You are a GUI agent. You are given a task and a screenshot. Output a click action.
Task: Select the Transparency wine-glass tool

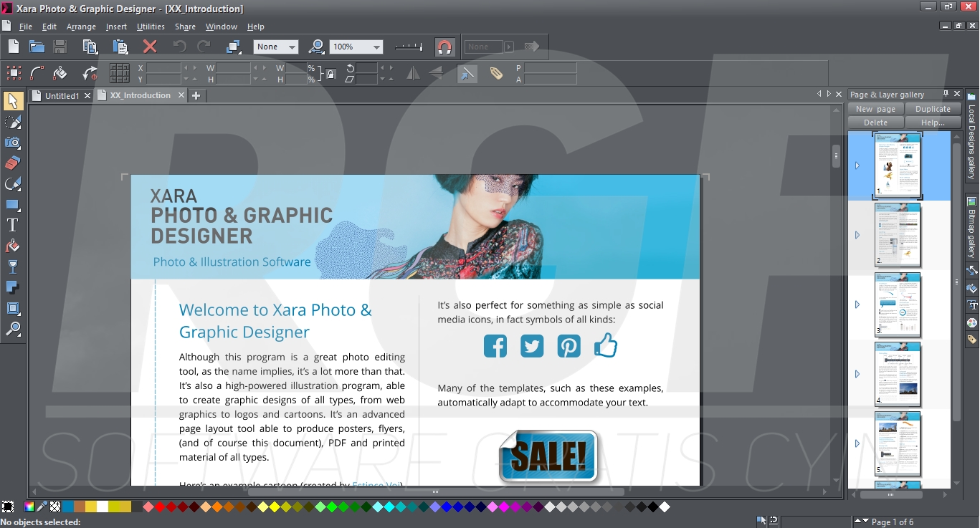(x=13, y=265)
